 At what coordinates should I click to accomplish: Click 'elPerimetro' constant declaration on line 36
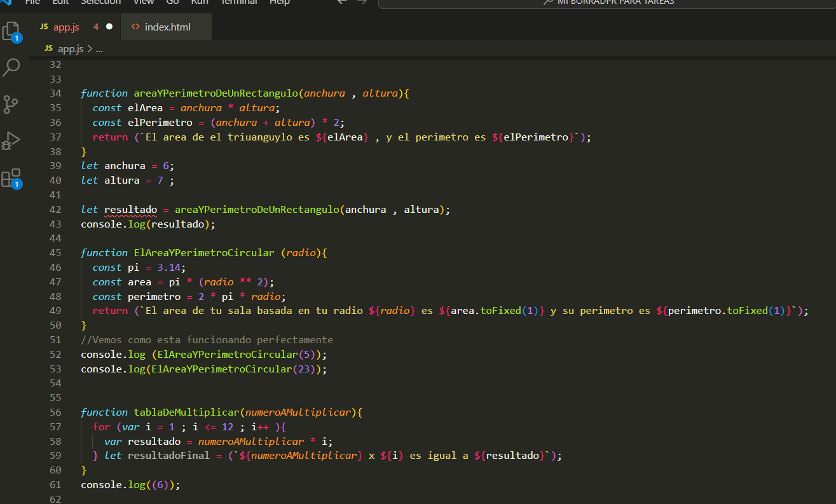[160, 123]
